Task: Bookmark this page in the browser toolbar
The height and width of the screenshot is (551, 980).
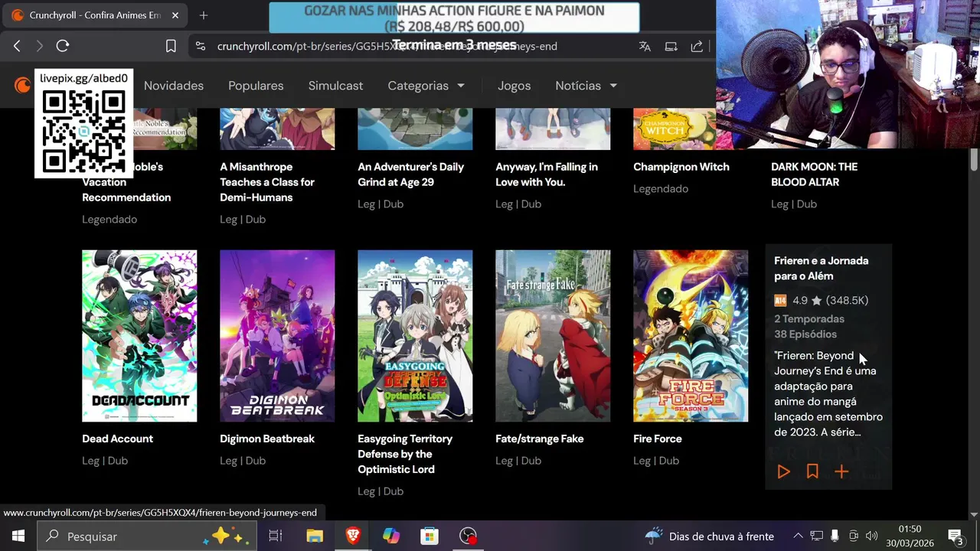Action: [171, 46]
